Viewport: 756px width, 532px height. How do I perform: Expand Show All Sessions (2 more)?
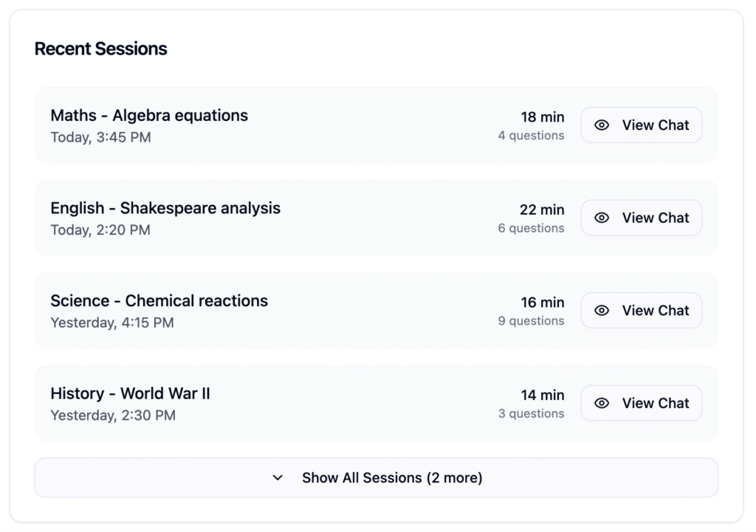tap(376, 478)
